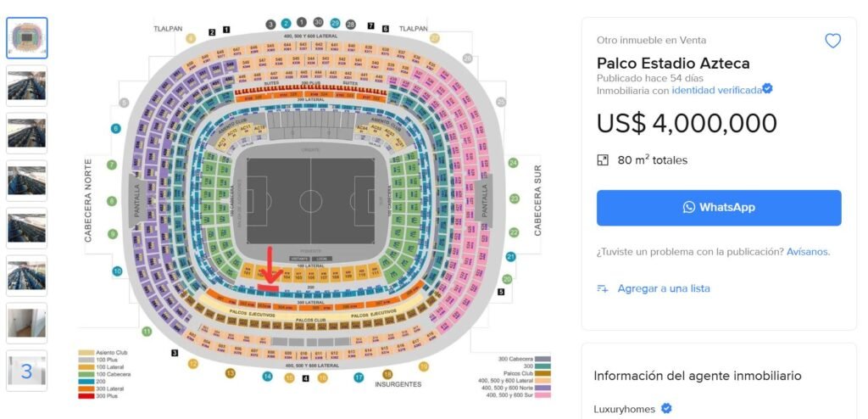Viewport: 868px width, 419px height.
Task: Select the third gallery thumbnail
Action: [x=27, y=132]
